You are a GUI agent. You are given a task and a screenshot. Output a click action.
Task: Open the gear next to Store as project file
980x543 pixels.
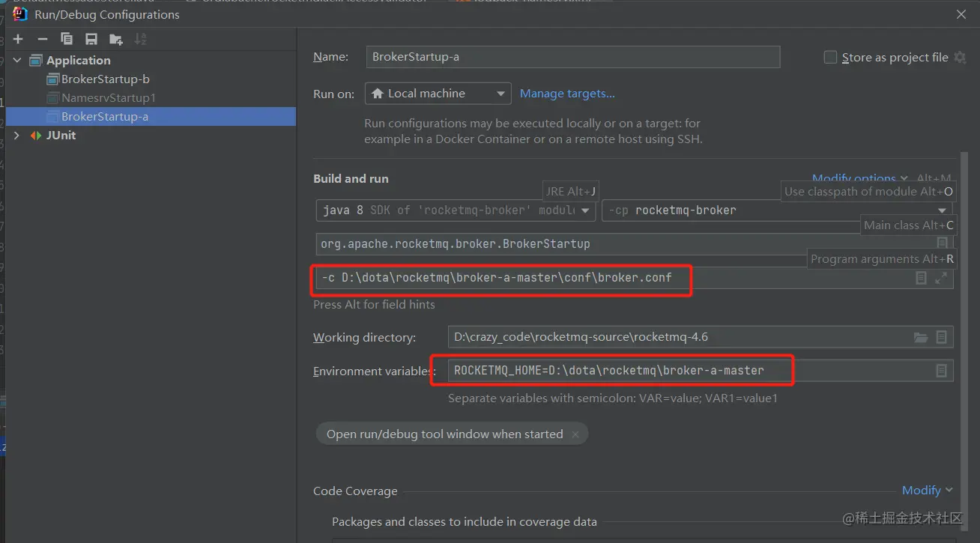960,57
